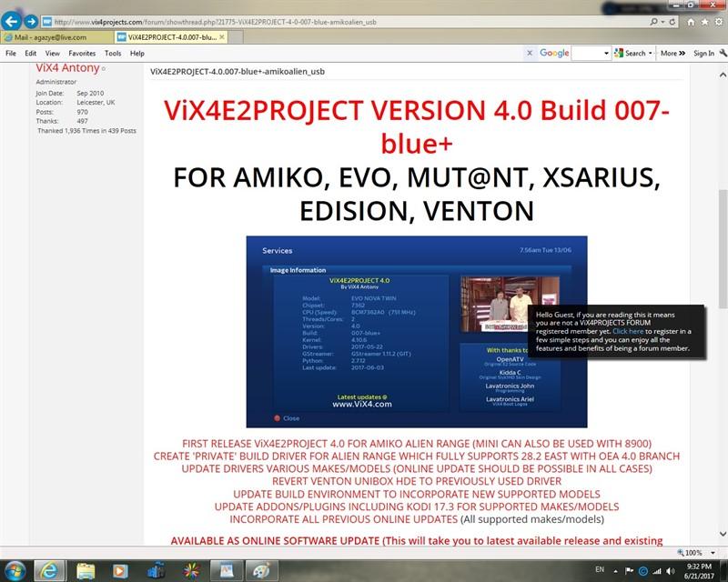Click the 'Leicester, UK' location text
This screenshot has height=582, width=728.
coord(96,103)
